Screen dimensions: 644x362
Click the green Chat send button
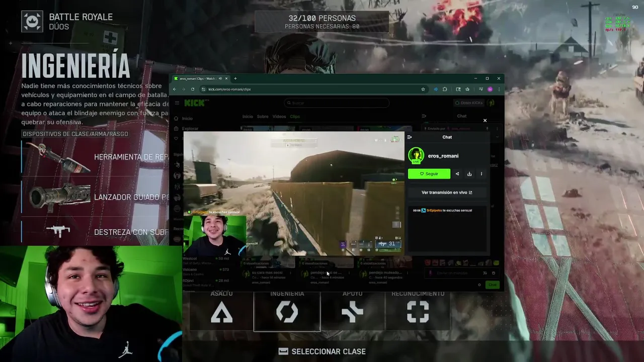coord(492,285)
